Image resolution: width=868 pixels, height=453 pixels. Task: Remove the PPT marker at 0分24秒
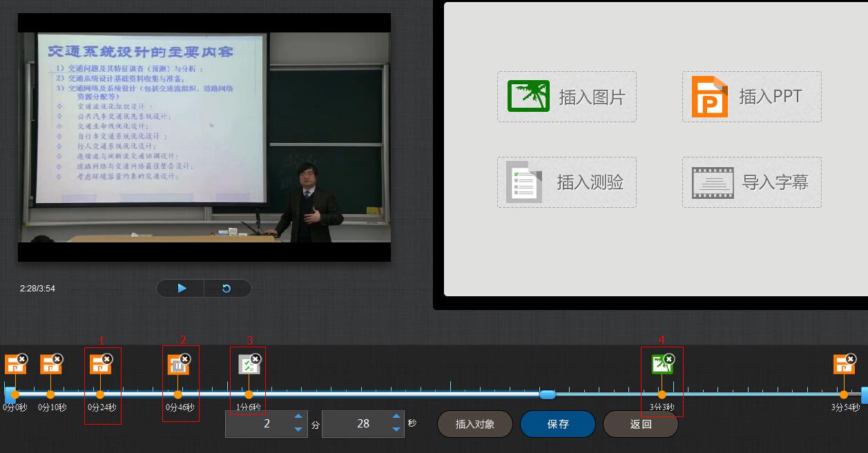point(107,359)
